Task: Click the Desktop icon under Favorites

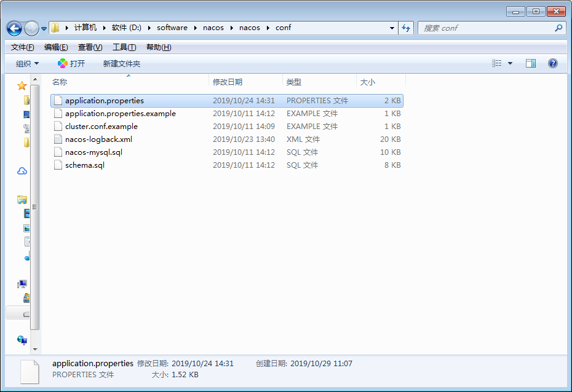Action: tap(26, 114)
